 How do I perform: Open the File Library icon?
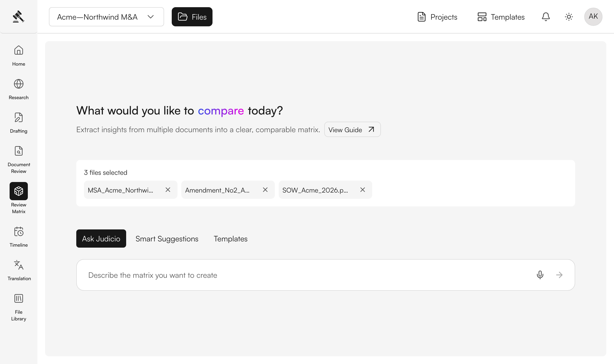(x=19, y=299)
